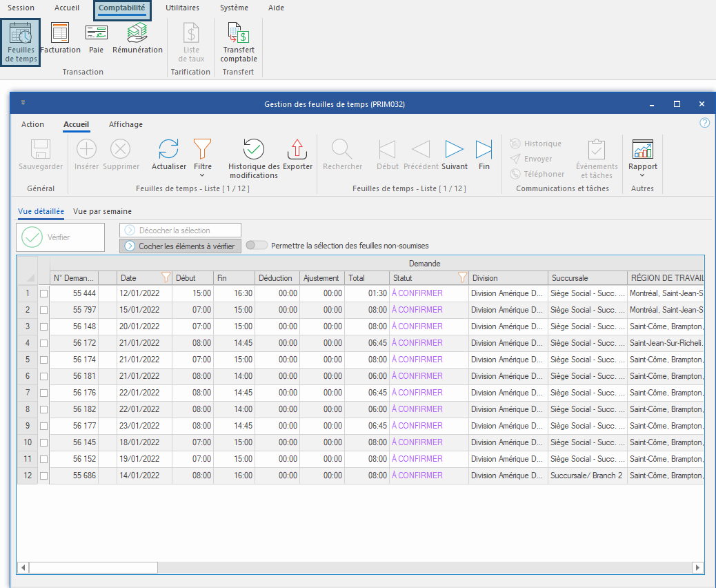Toggle selection of non-submitted timesheets
This screenshot has width=716, height=588.
[x=257, y=245]
